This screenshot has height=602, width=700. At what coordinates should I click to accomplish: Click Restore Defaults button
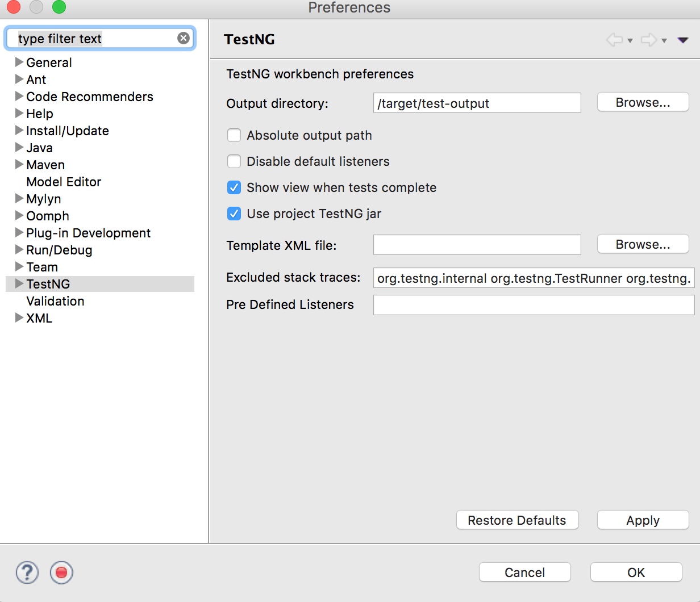tap(517, 520)
